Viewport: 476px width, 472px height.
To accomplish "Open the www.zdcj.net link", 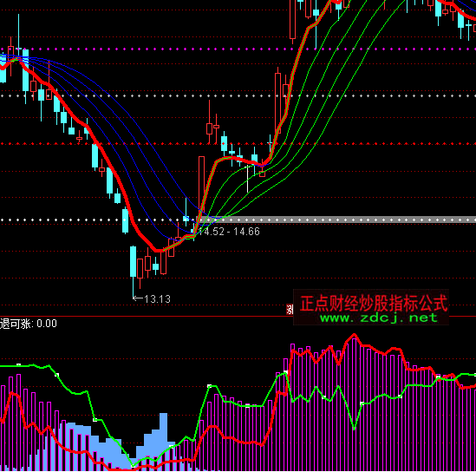I will [379, 318].
